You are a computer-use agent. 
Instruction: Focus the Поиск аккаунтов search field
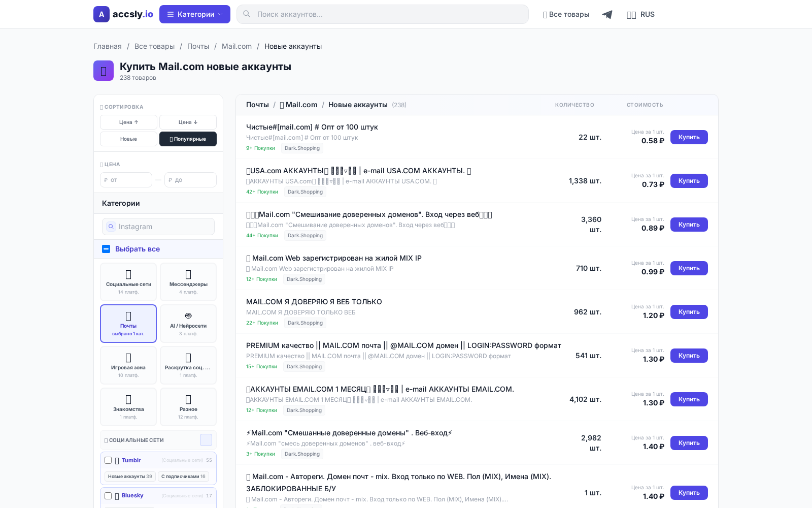point(383,14)
